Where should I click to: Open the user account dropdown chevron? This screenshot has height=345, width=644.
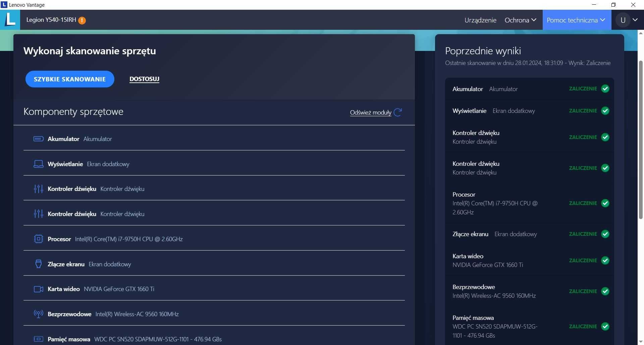(635, 20)
